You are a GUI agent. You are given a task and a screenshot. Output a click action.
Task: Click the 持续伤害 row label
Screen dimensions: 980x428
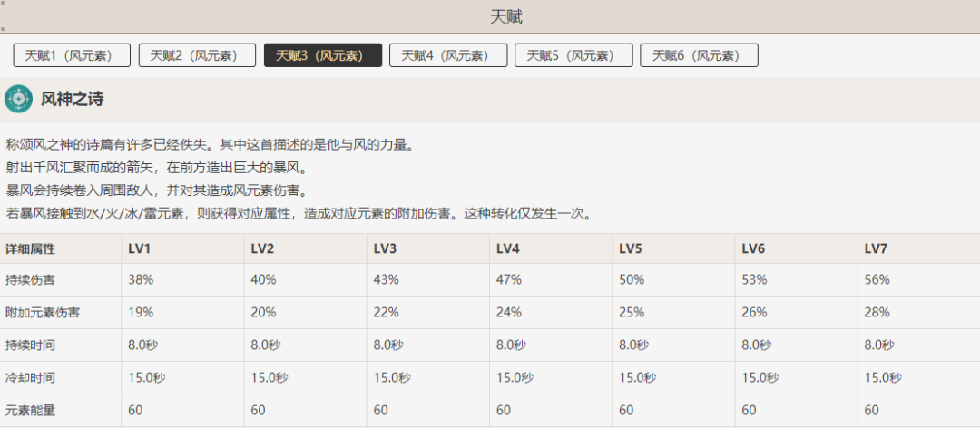click(x=31, y=280)
